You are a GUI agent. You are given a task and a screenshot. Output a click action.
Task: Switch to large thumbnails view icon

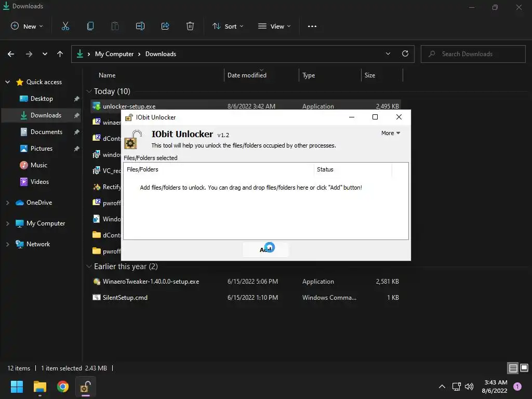[x=524, y=368]
